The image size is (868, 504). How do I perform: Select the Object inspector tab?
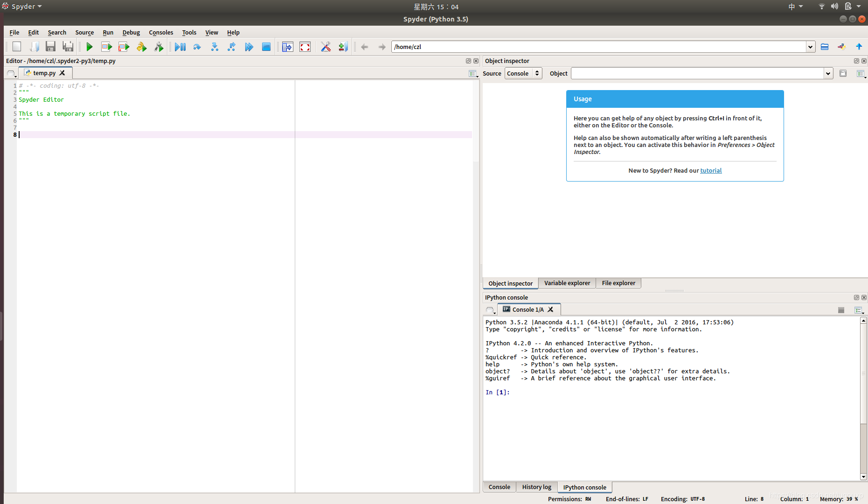[510, 283]
